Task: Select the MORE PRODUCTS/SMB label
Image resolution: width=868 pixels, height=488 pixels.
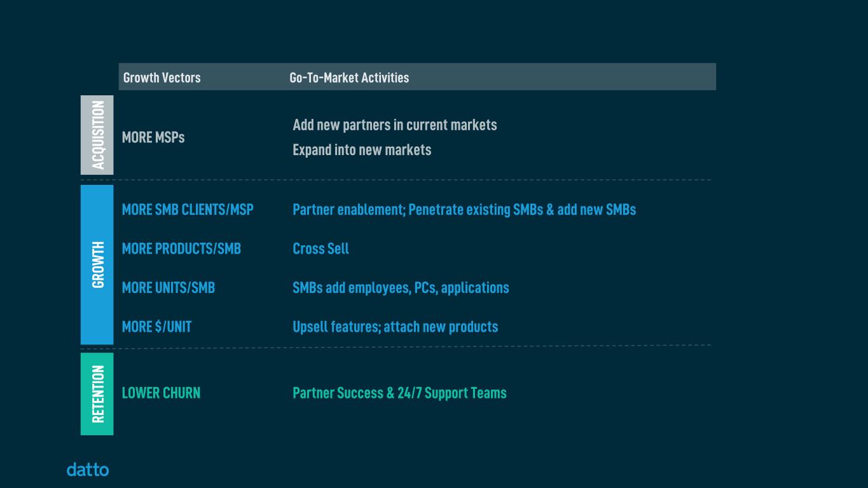Action: pos(181,248)
